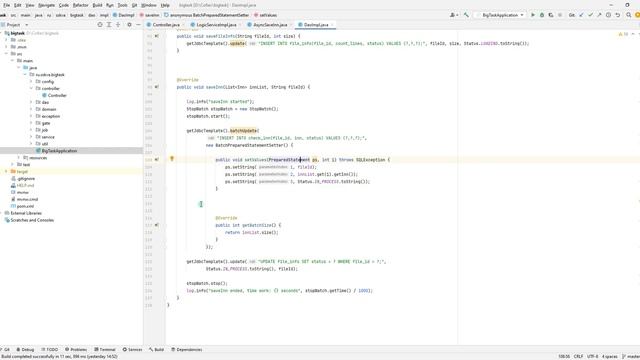This screenshot has height=360, width=640.
Task: Open the Build menu
Action: click(97, 5)
